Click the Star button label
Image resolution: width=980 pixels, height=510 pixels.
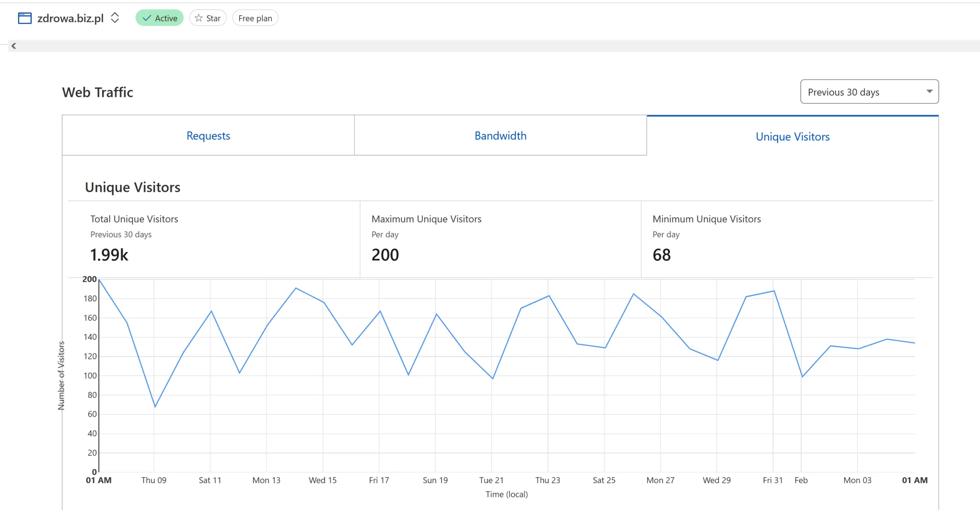[213, 18]
